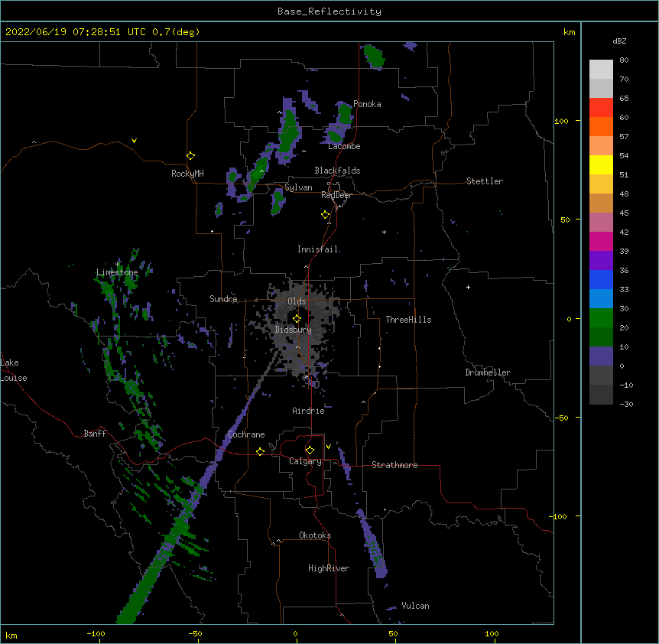Image resolution: width=659 pixels, height=644 pixels.
Task: Click the yellow V marker east of Calgary
Action: click(x=328, y=447)
